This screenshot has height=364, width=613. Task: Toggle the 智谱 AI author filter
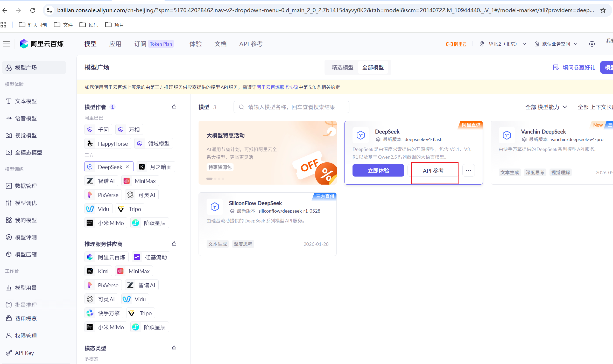(x=101, y=181)
